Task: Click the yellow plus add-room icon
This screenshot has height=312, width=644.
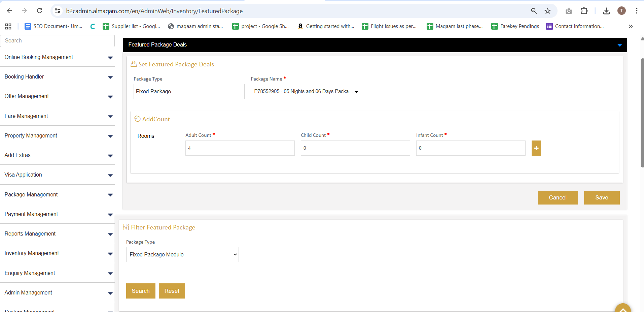Action: (x=536, y=148)
